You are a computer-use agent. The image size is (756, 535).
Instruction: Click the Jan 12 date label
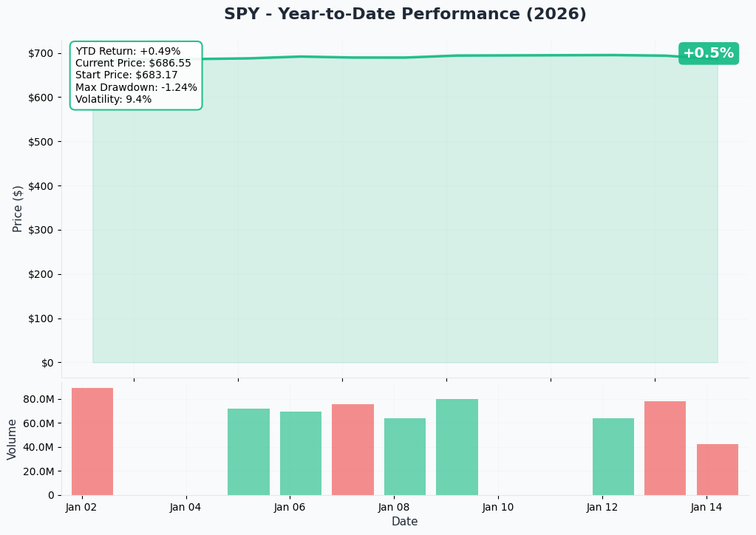coord(602,507)
